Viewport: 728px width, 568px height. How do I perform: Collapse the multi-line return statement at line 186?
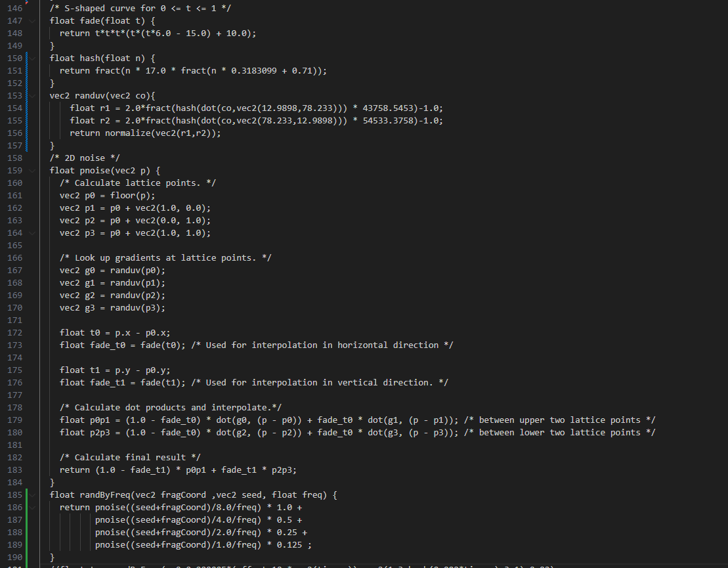tap(33, 508)
